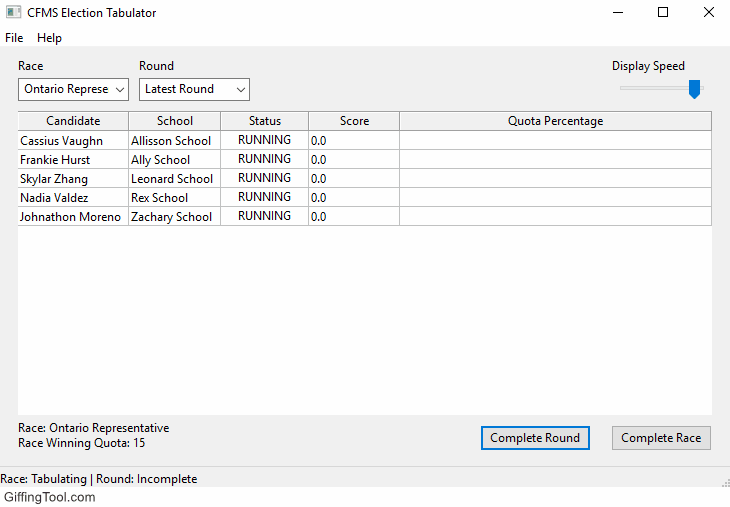
Task: Click the 0.0 score for Johnathon Moreno
Action: click(354, 217)
